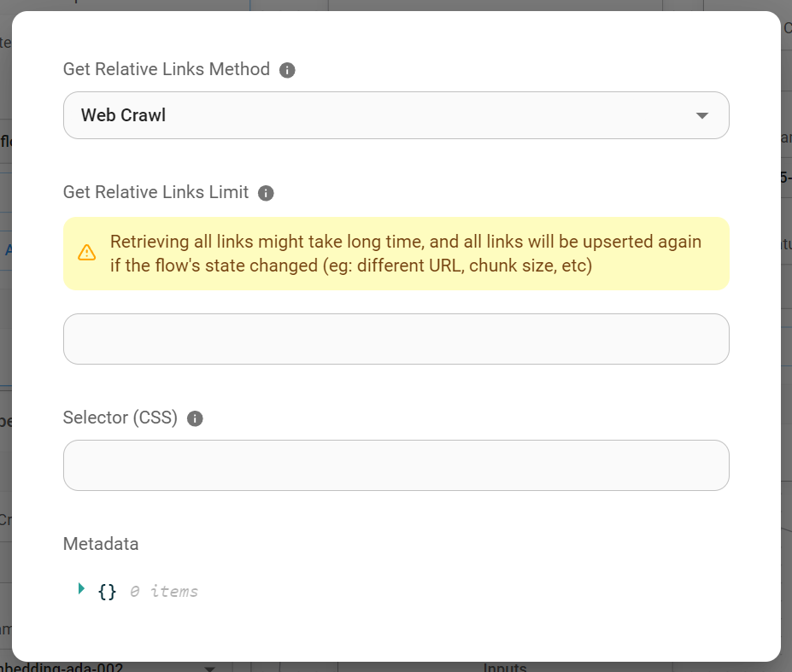Click the "Get Relative Links Limit" label
The image size is (792, 672).
[155, 192]
